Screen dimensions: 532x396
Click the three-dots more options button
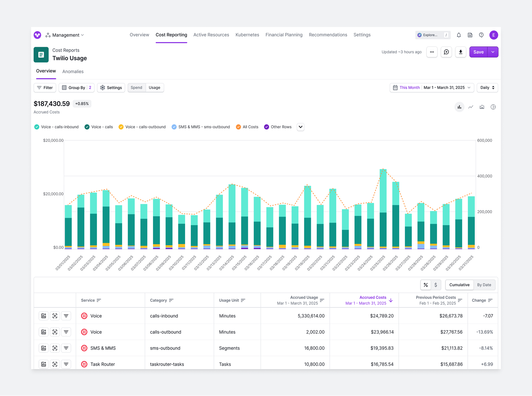point(432,52)
